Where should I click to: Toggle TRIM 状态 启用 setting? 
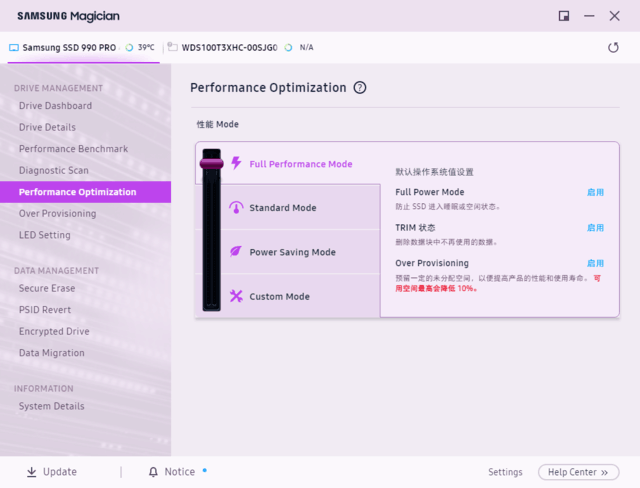[595, 228]
